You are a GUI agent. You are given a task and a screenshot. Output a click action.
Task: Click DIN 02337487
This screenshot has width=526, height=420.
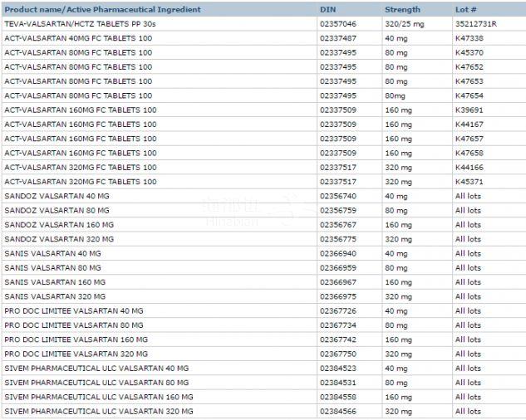click(x=338, y=38)
